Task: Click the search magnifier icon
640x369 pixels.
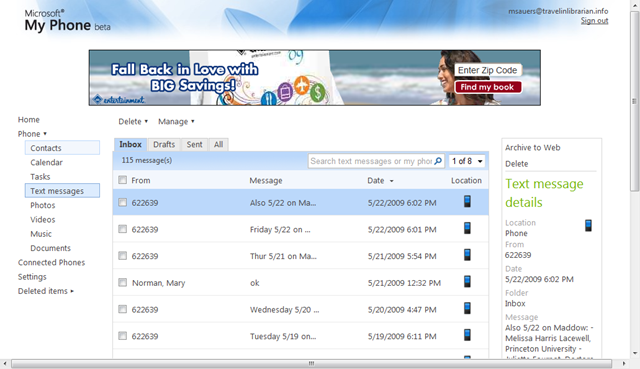Action: click(438, 161)
